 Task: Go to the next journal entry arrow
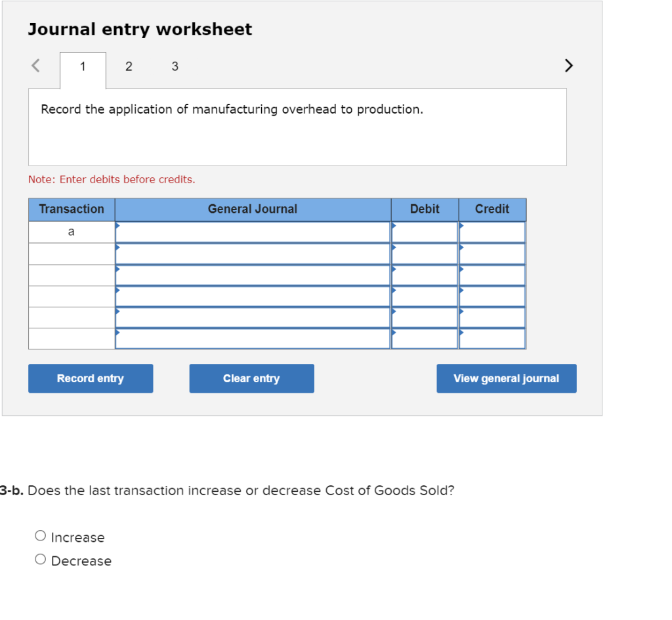[568, 66]
